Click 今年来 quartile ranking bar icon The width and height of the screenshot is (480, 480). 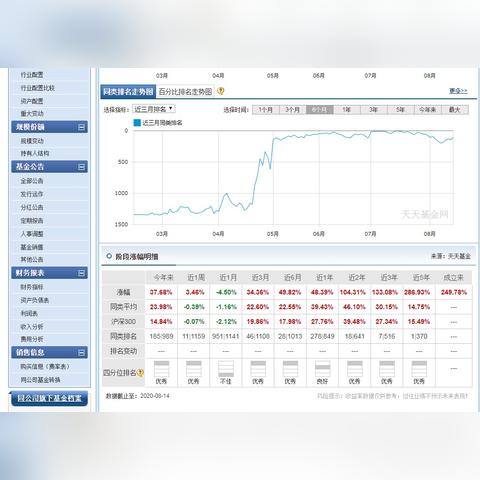point(161,369)
